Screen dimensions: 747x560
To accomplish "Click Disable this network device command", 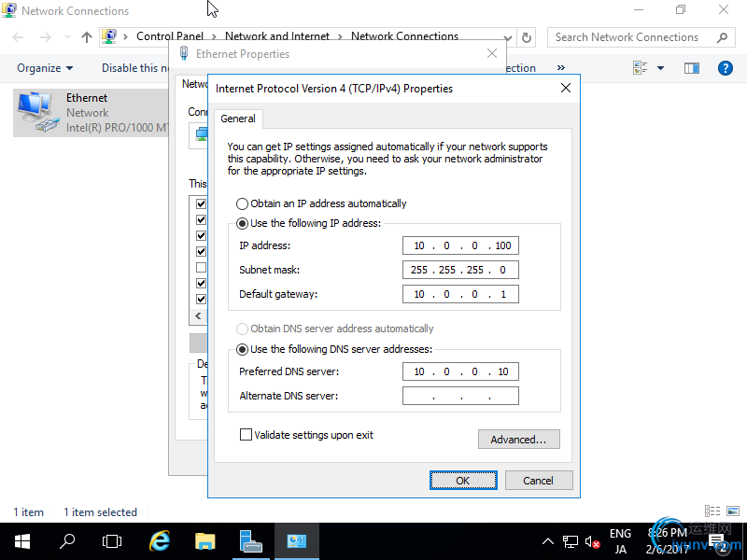I will (x=135, y=68).
